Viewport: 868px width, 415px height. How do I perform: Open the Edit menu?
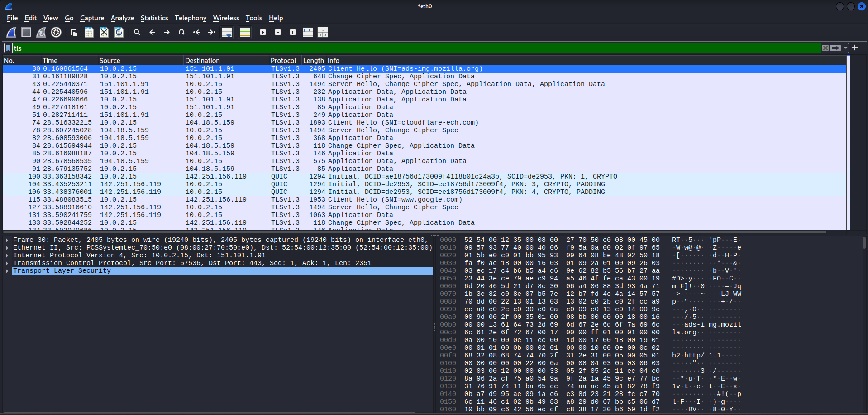pos(31,18)
